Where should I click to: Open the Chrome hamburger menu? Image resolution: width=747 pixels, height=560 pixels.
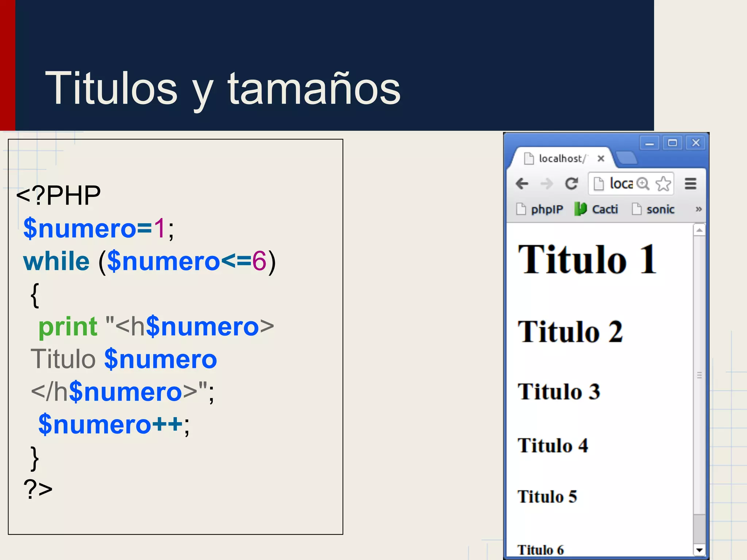(690, 183)
